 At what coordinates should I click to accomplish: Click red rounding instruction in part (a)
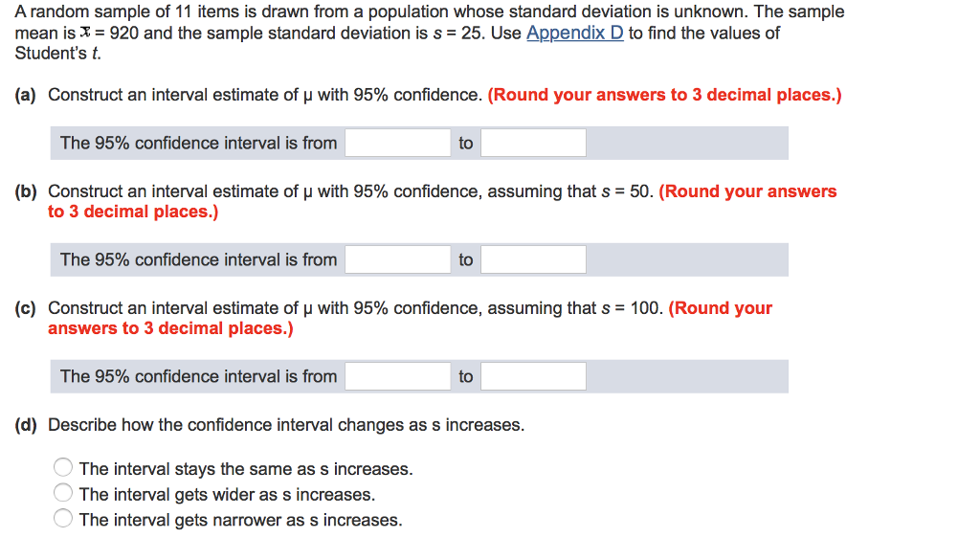pos(664,95)
